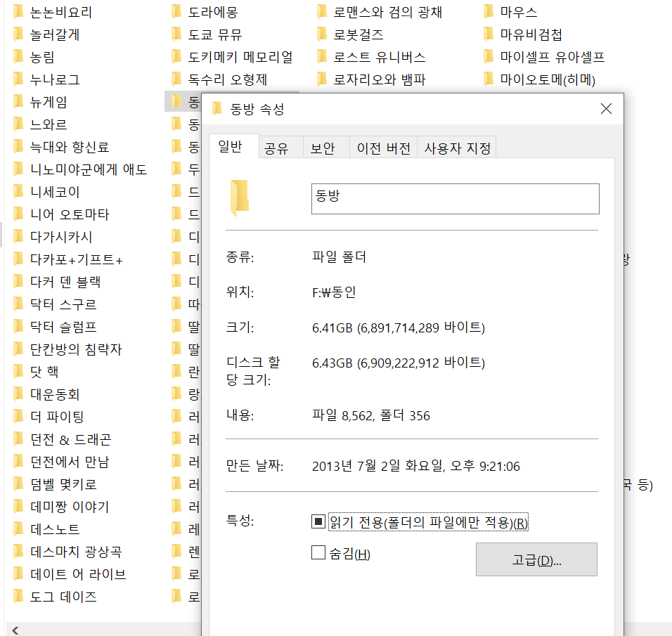
Task: Click the 도쿄 뮤뮤 folder icon
Action: pyautogui.click(x=176, y=34)
